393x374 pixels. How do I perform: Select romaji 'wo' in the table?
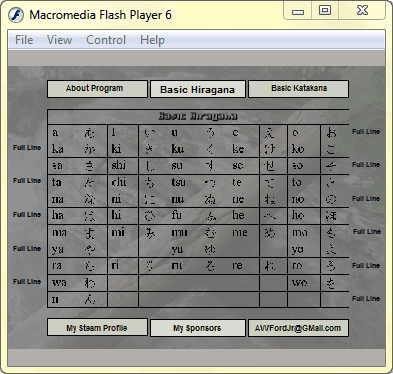pyautogui.click(x=299, y=283)
